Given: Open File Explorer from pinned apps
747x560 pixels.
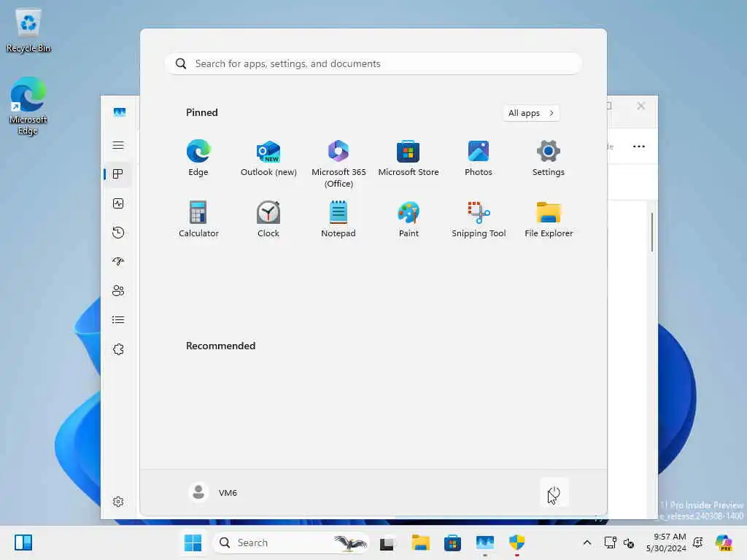Looking at the screenshot, I should click(549, 219).
